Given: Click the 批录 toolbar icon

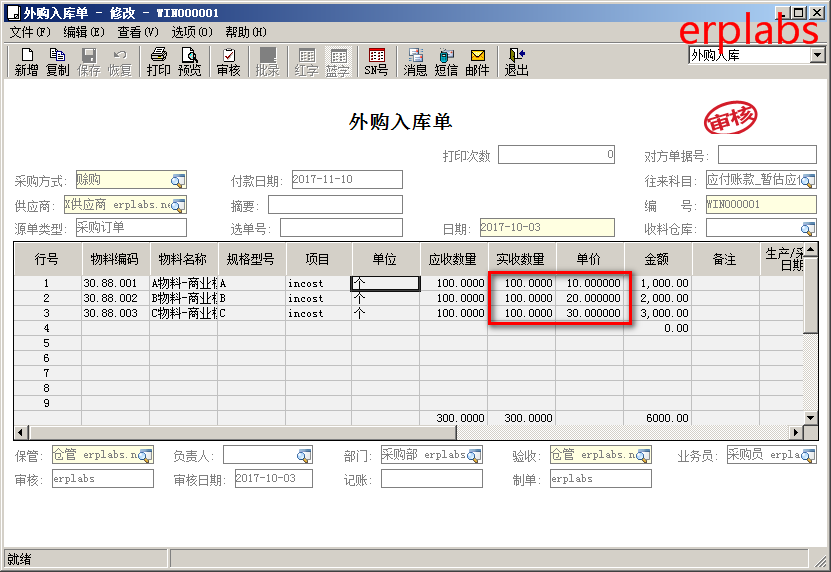Looking at the screenshot, I should 267,61.
